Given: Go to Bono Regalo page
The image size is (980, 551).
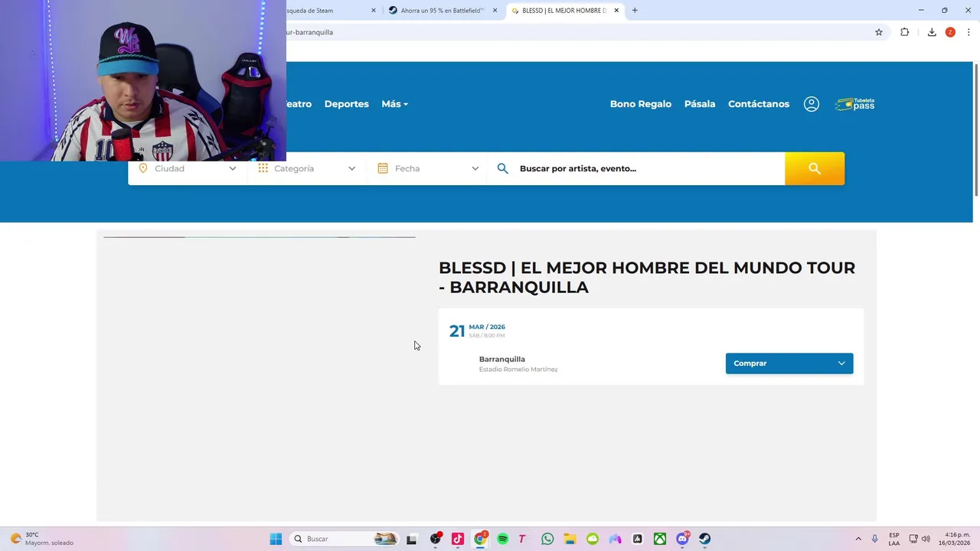Looking at the screenshot, I should [x=641, y=104].
